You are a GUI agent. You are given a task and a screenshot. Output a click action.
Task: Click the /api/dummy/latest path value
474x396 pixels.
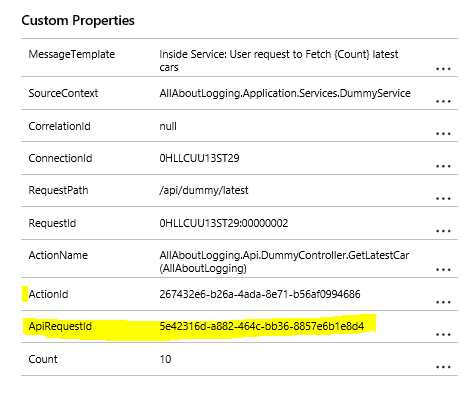(x=204, y=190)
